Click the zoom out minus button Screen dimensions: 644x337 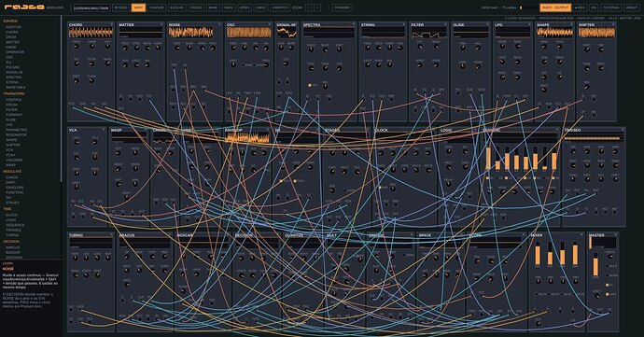[x=309, y=7]
